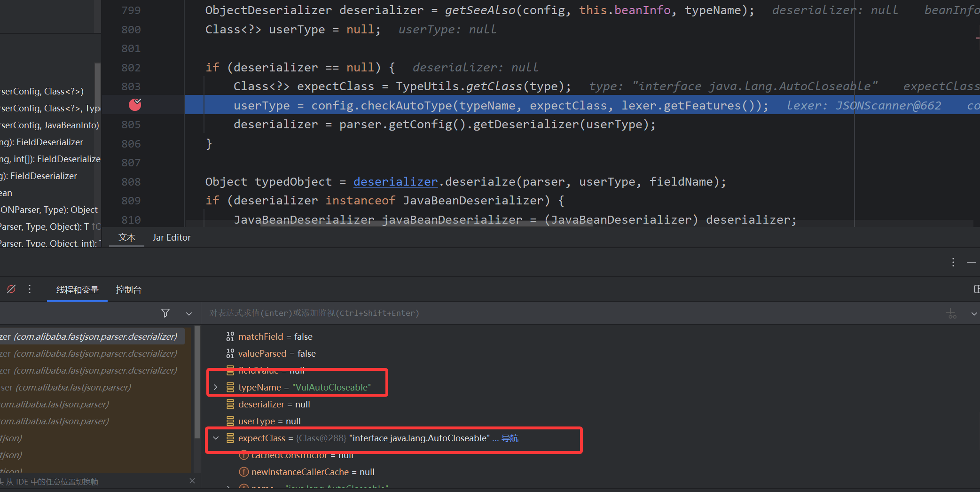Open the Jar Editor tab
This screenshot has height=492, width=980.
point(172,237)
